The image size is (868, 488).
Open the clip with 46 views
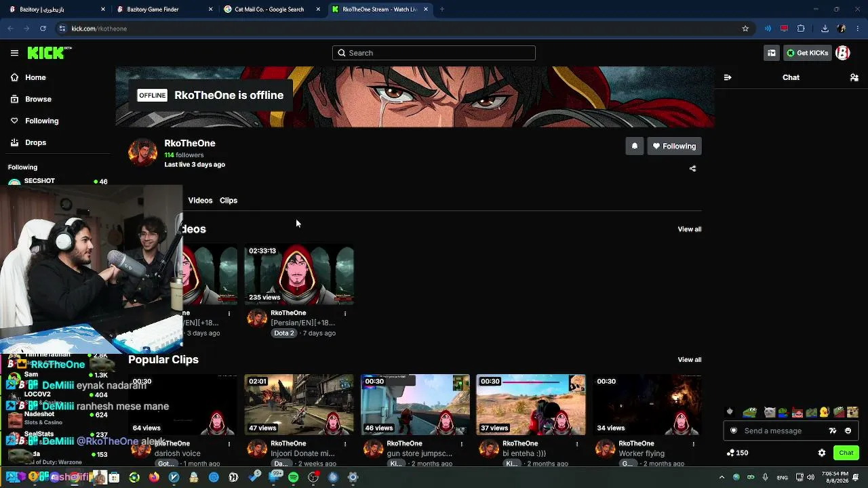click(x=415, y=405)
